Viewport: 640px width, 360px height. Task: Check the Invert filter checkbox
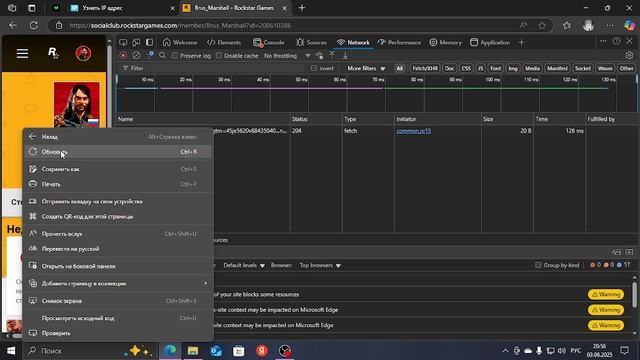point(313,68)
